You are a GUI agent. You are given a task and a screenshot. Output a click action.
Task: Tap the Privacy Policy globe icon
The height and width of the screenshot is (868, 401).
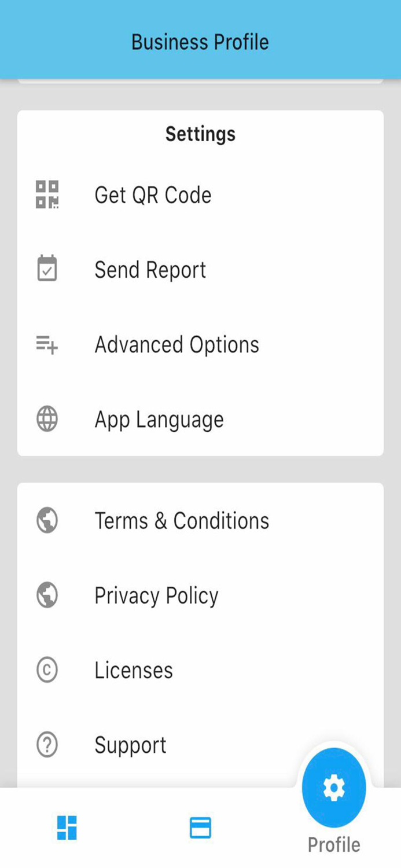point(47,595)
